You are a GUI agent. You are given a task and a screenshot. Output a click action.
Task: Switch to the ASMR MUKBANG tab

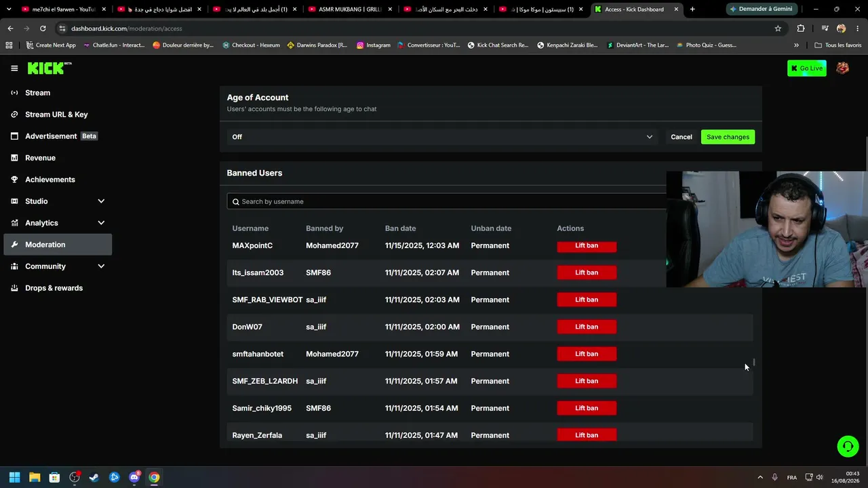(349, 9)
